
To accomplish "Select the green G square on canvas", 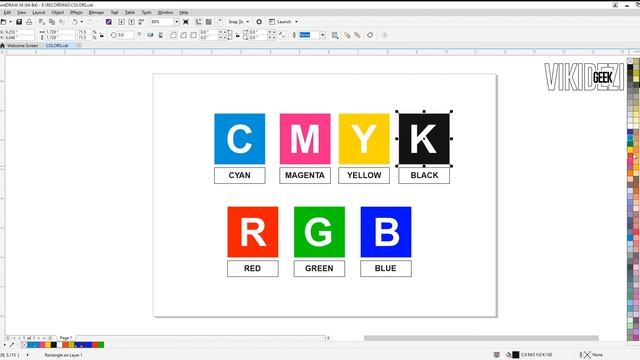I will 319,232.
